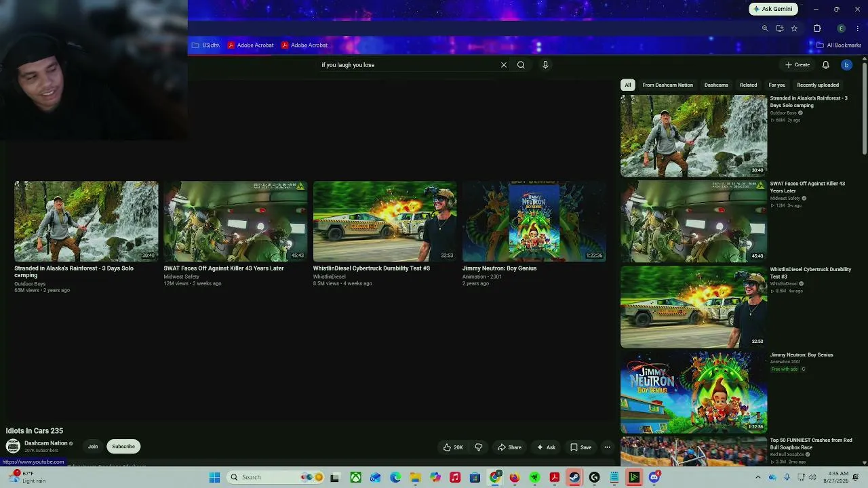Open Dashcam Nation channel name link
Screen dimensions: 868x488
point(46,443)
